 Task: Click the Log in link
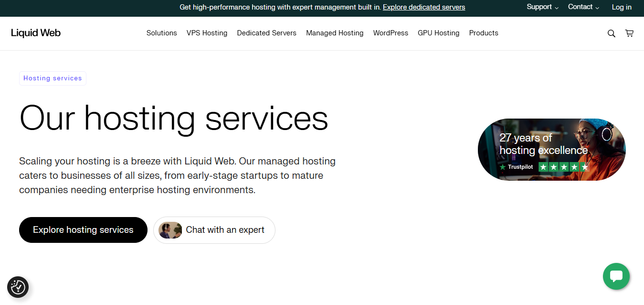(x=622, y=7)
